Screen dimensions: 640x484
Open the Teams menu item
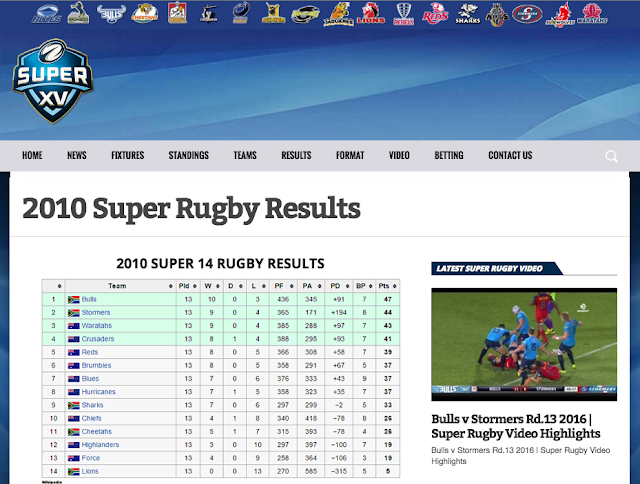click(245, 155)
